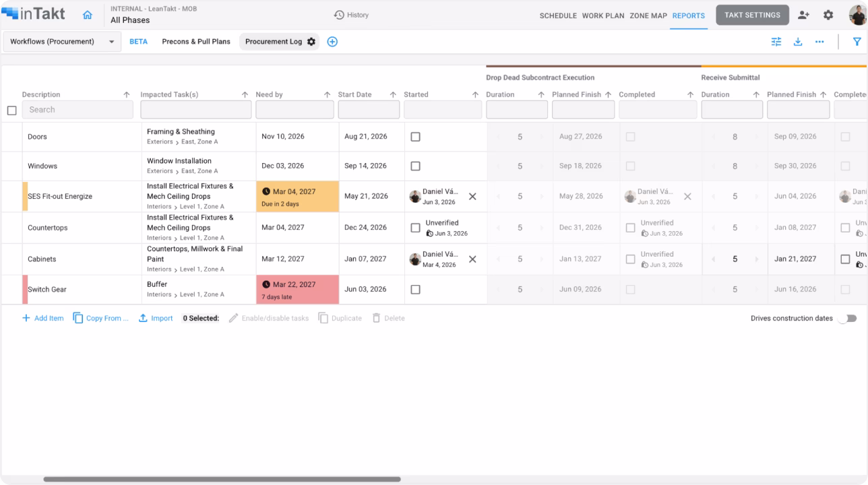Viewport: 868px width, 485px height.
Task: Open add user icon
Action: click(x=803, y=15)
